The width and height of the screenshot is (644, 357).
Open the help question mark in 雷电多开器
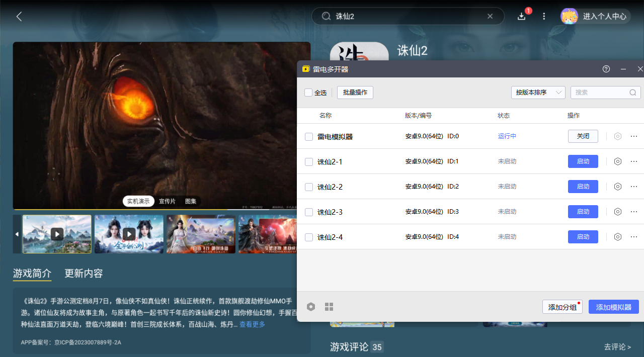606,69
